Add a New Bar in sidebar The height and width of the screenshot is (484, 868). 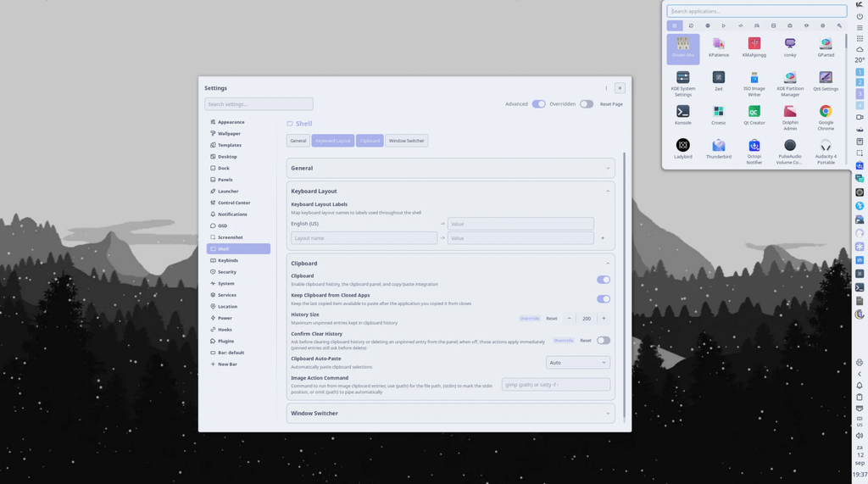pyautogui.click(x=238, y=364)
